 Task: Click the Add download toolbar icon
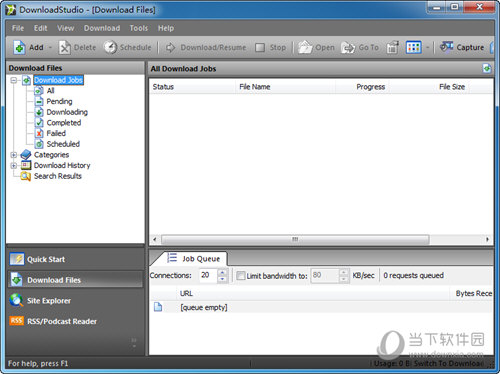click(x=19, y=48)
